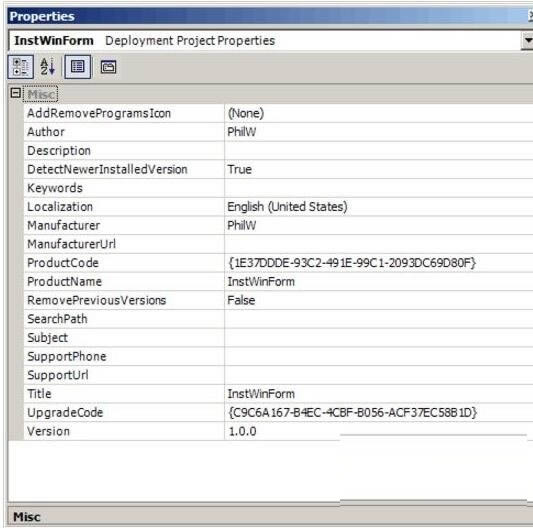Sort properties alphabetically with A-Z icon
Viewport: 533px width, 528px height.
47,67
